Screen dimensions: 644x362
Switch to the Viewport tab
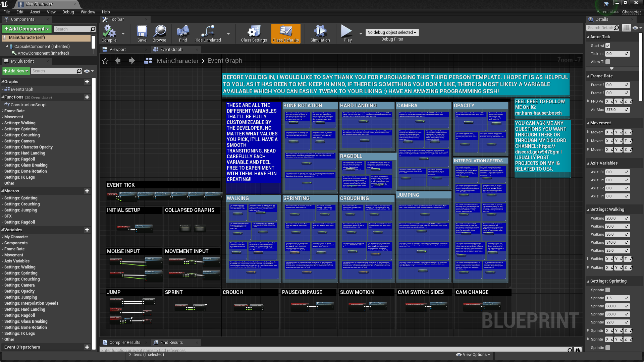118,50
